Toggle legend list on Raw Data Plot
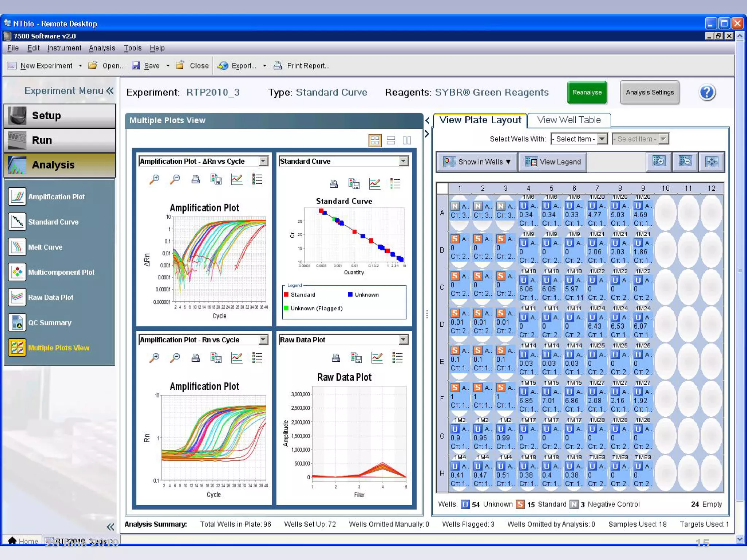747x560 pixels. tap(397, 358)
